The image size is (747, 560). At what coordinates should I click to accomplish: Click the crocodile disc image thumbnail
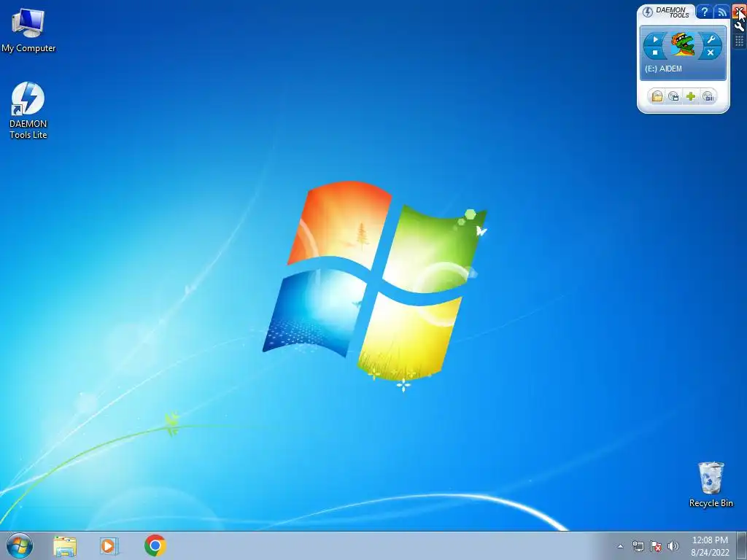tap(683, 45)
